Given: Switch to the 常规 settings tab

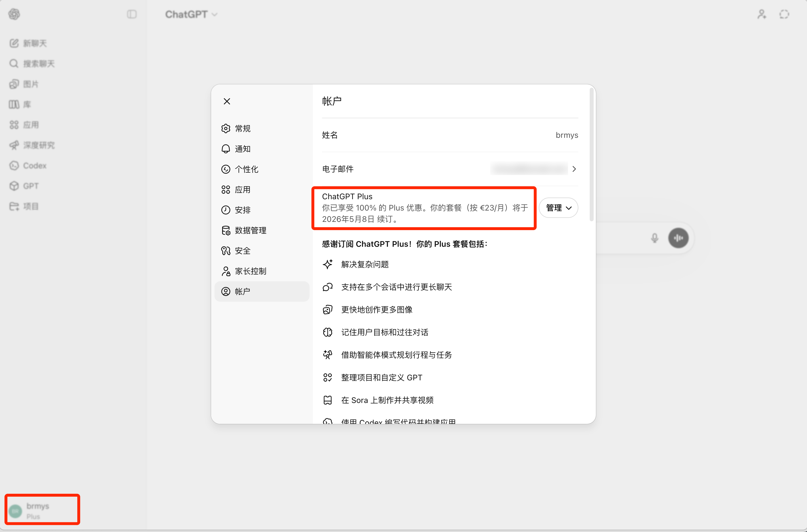Looking at the screenshot, I should 242,128.
